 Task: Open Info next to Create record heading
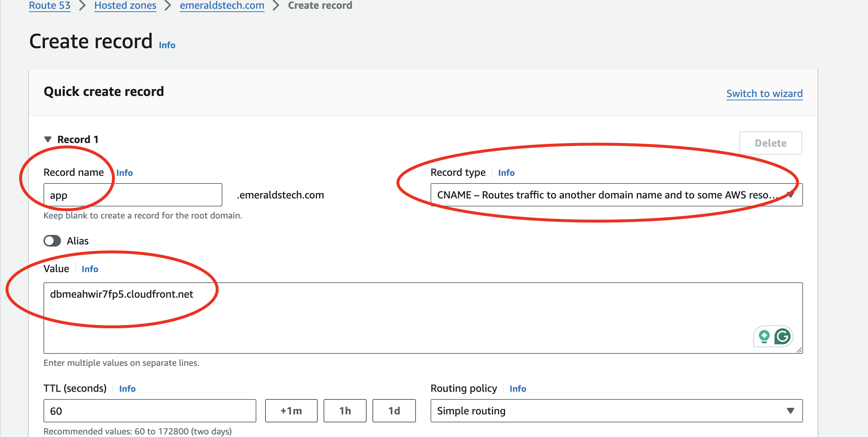click(x=167, y=45)
